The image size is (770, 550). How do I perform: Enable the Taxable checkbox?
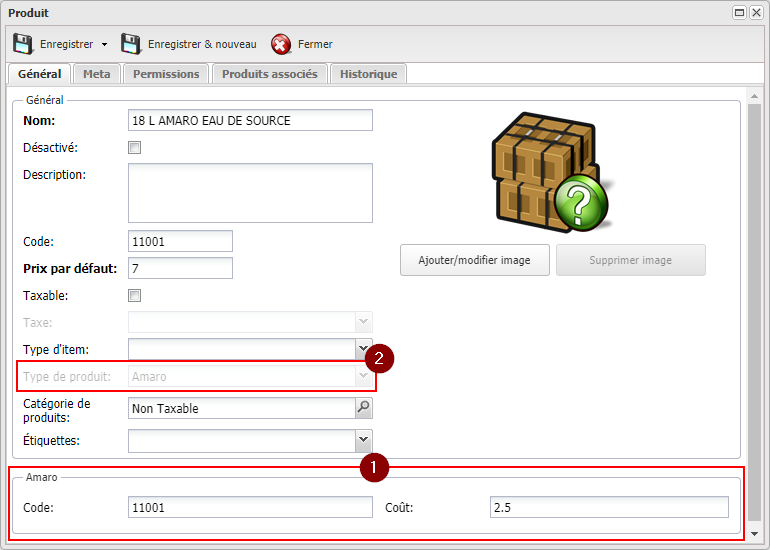[135, 295]
